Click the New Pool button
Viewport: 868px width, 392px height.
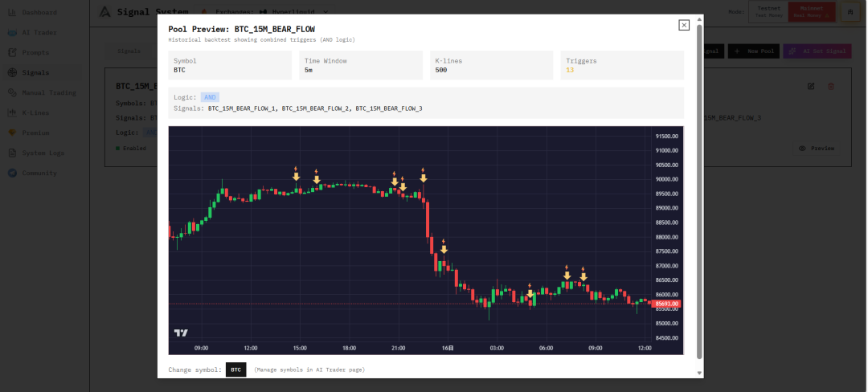pyautogui.click(x=752, y=51)
